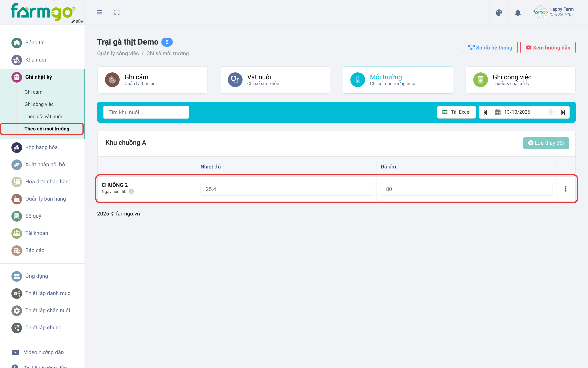The width and height of the screenshot is (588, 368).
Task: Select Theo dõi vật nuôi submenu item
Action: pos(43,117)
